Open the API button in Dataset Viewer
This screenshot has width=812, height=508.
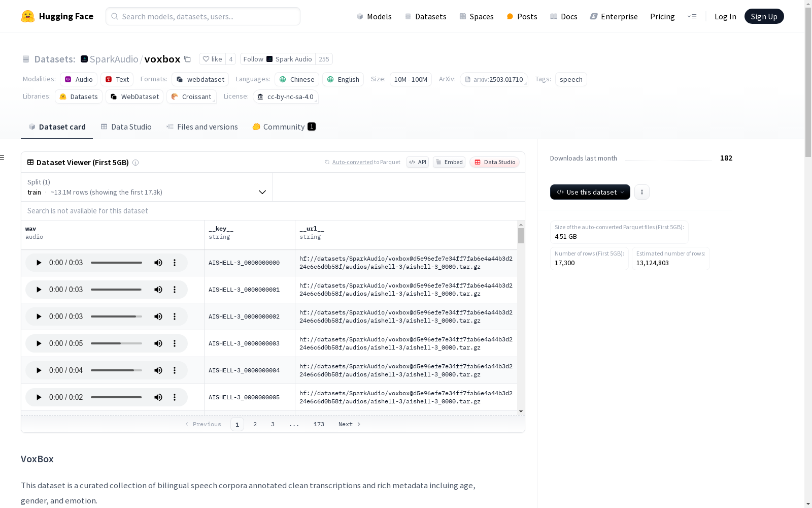tap(418, 162)
